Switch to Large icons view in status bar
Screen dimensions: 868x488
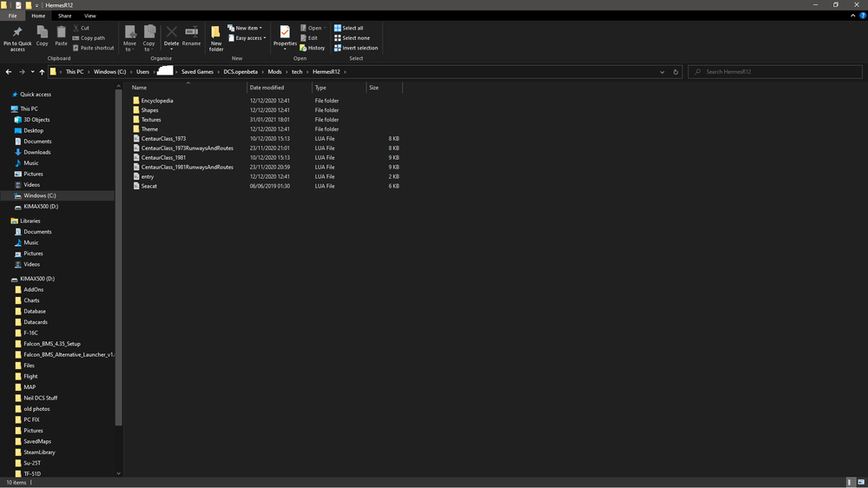point(861,483)
